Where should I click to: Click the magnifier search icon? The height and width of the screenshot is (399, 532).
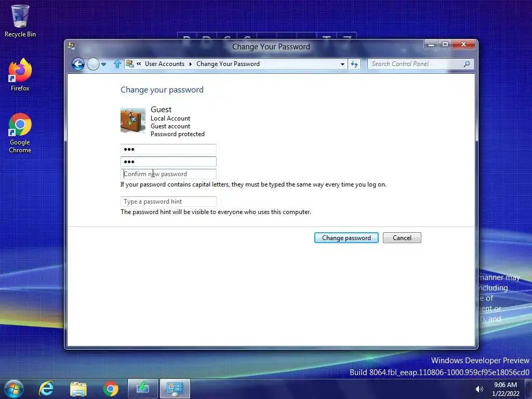(x=467, y=64)
